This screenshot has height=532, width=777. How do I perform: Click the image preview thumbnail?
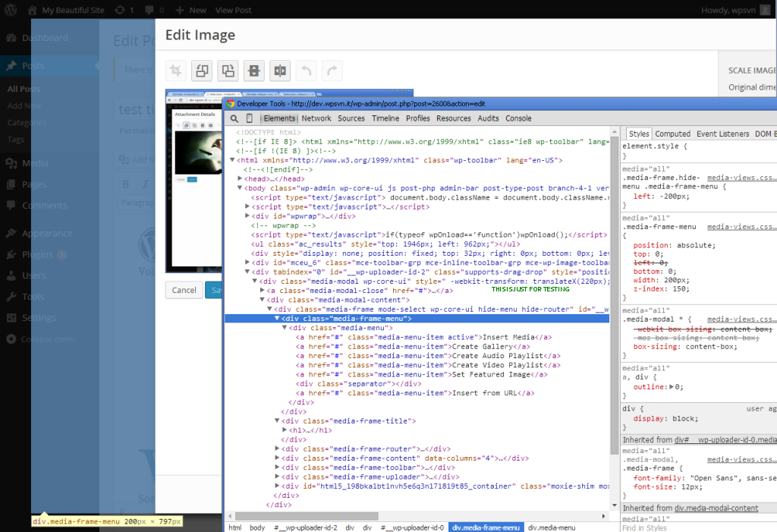coord(193,181)
